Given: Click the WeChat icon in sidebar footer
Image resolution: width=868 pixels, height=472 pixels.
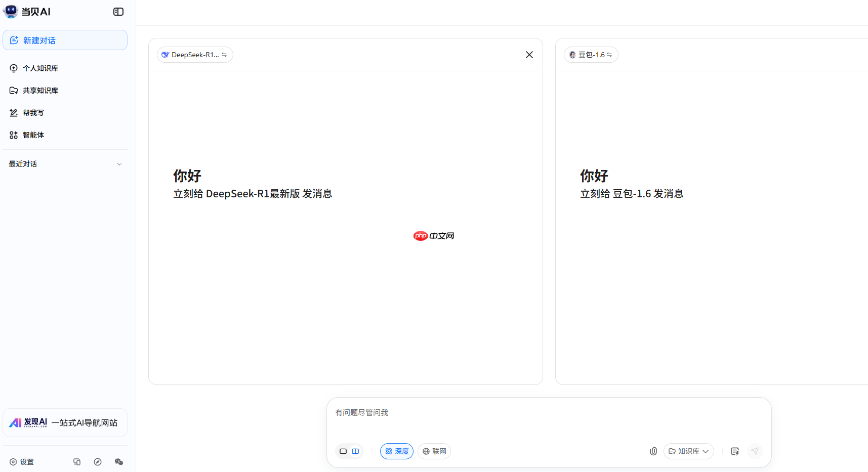Looking at the screenshot, I should tap(119, 462).
